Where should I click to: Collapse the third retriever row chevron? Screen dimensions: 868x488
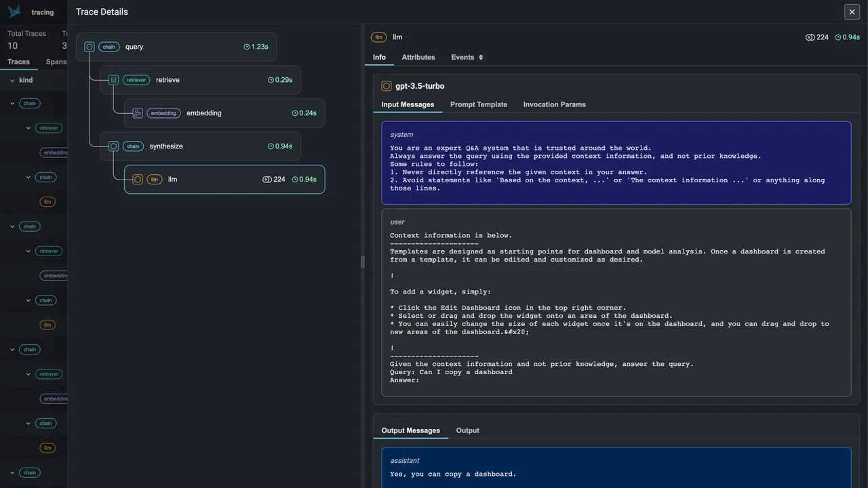[x=28, y=374]
